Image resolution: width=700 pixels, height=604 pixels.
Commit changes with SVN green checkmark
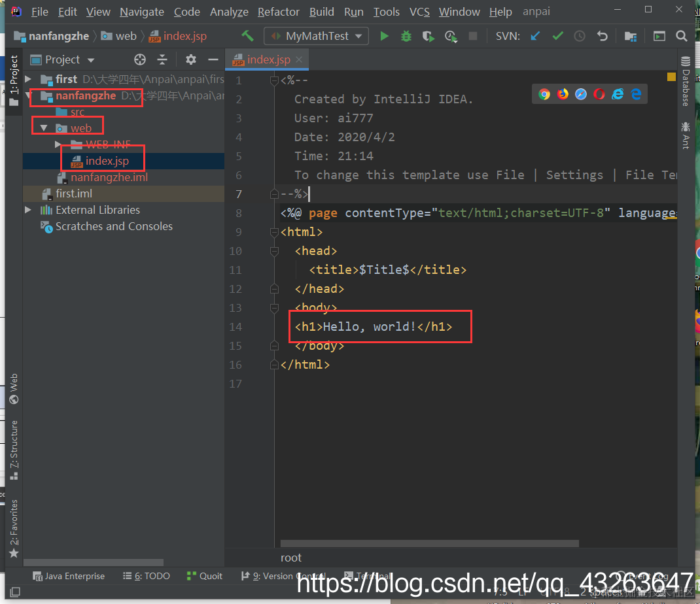[557, 36]
